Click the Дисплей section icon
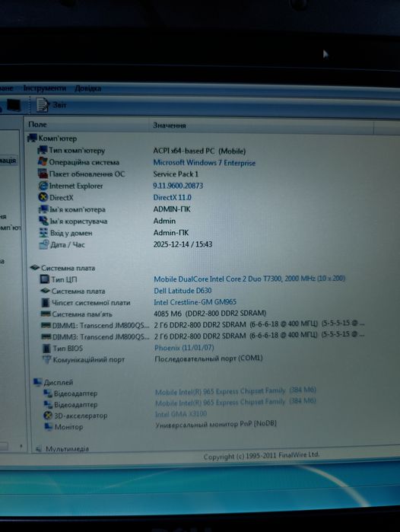Screen dimensions: 400x532 37,382
